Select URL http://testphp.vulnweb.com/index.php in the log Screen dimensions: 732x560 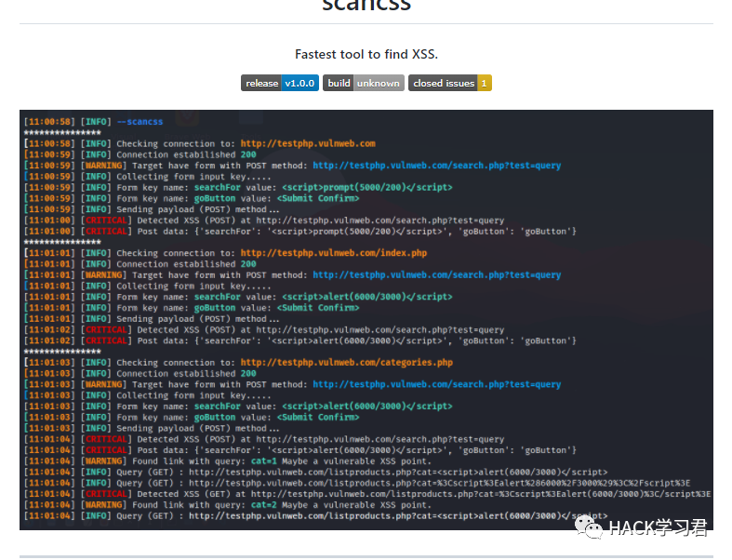pyautogui.click(x=334, y=253)
